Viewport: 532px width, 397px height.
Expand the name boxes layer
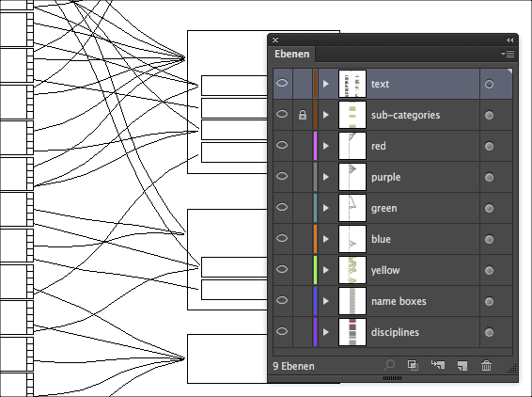click(x=326, y=301)
